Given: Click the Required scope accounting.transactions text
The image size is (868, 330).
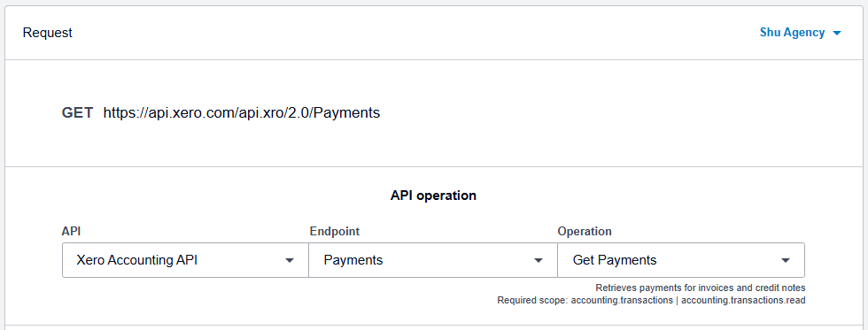Looking at the screenshot, I should 651,301.
